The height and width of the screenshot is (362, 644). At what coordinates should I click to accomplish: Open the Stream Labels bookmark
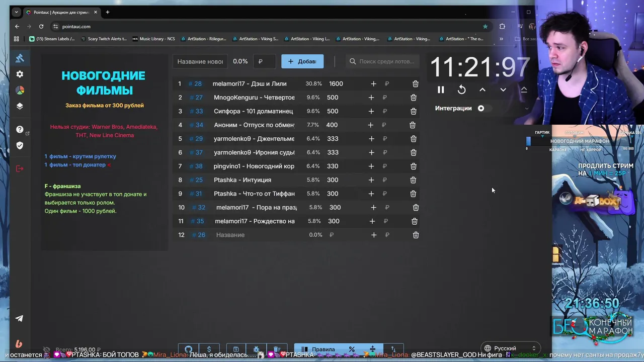[x=52, y=39]
